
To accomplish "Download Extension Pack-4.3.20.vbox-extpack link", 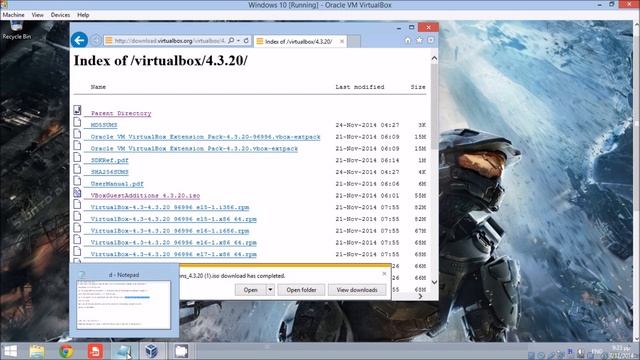I will pos(194,149).
